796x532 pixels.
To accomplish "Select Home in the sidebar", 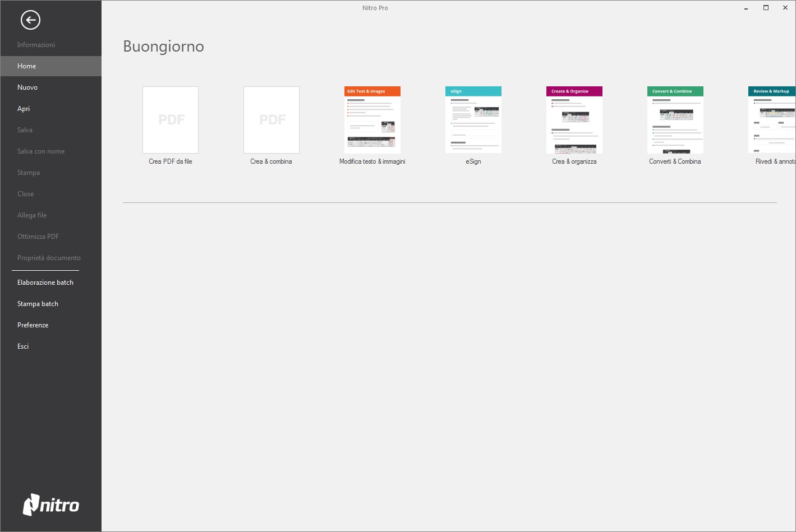I will coord(50,66).
